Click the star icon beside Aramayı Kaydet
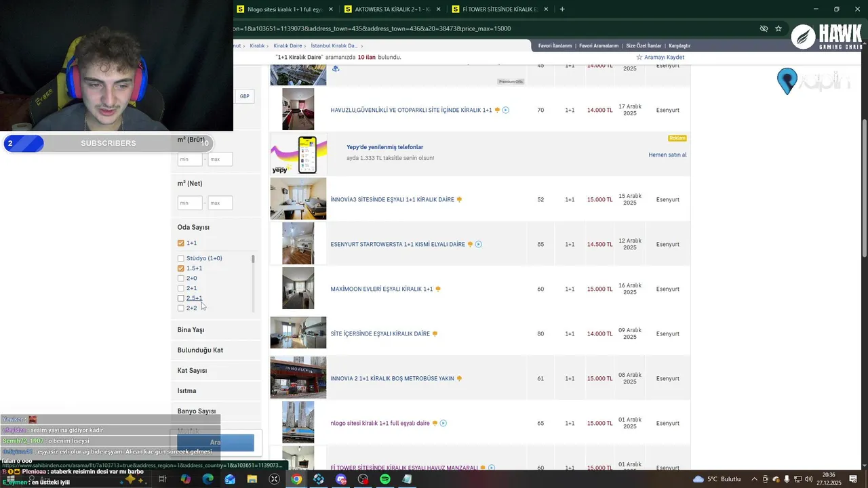868x488 pixels. coord(639,57)
